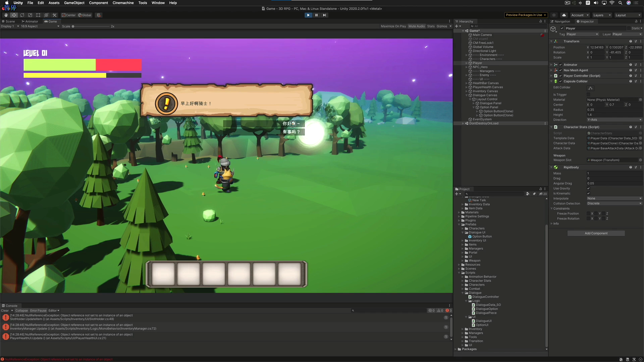Viewport: 644px width, 362px height.
Task: Open the Cinemachine menu
Action: [123, 3]
